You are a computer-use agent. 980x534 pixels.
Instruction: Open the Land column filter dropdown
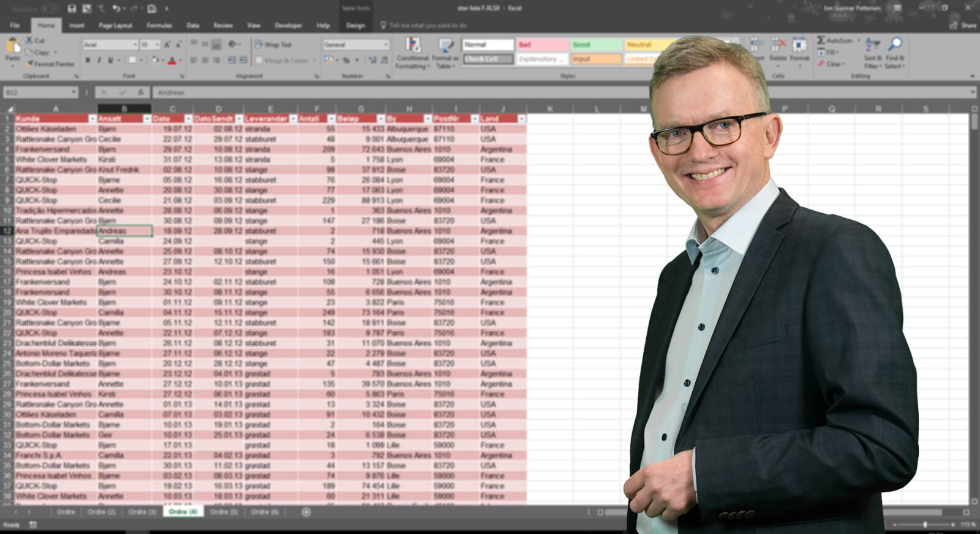point(521,119)
